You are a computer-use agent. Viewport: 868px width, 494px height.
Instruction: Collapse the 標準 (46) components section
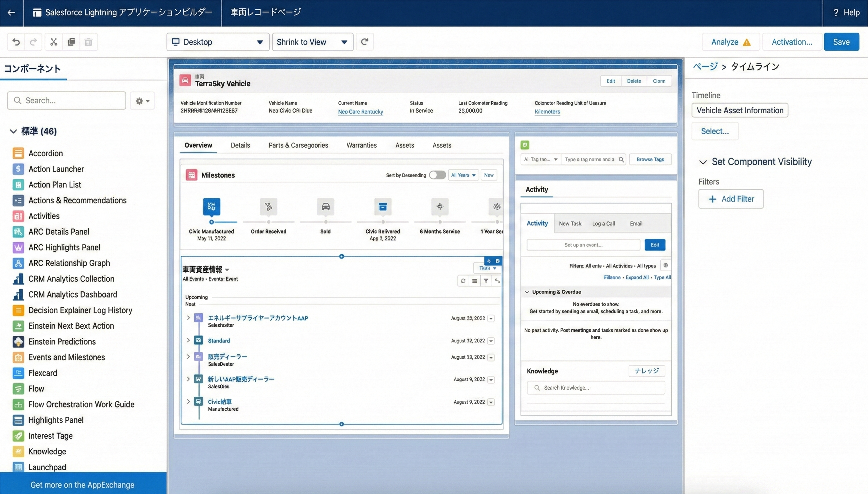13,131
